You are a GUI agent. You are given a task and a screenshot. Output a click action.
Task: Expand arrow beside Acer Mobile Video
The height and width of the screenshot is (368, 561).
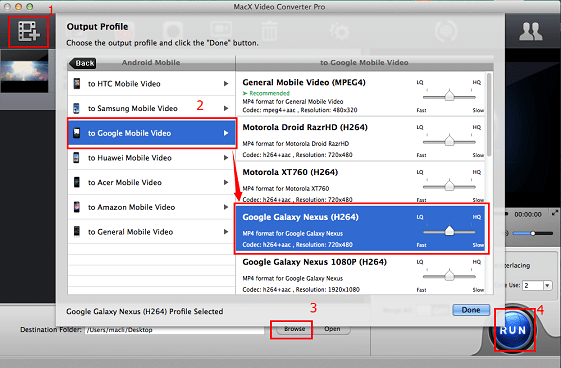click(226, 182)
